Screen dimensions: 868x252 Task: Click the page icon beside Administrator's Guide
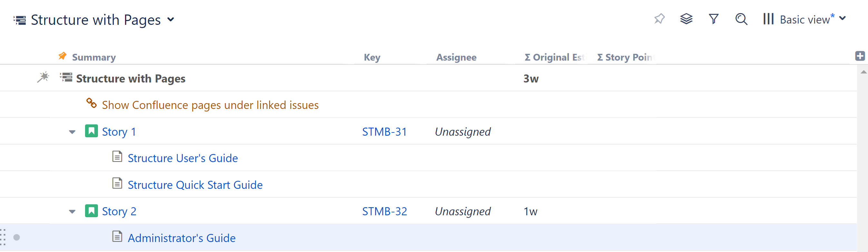(x=117, y=237)
